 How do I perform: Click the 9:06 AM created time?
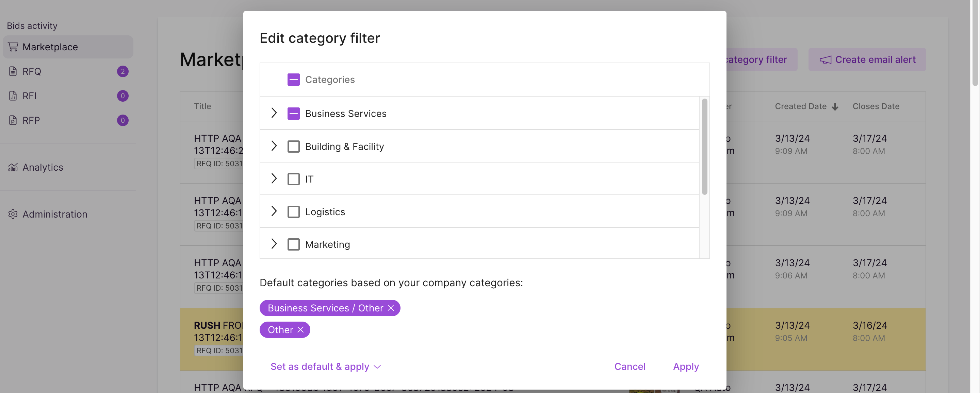point(791,276)
